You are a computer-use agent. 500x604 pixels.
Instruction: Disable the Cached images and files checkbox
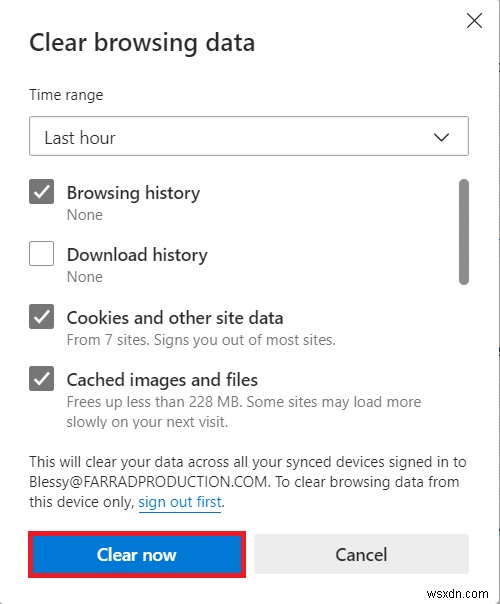(42, 378)
